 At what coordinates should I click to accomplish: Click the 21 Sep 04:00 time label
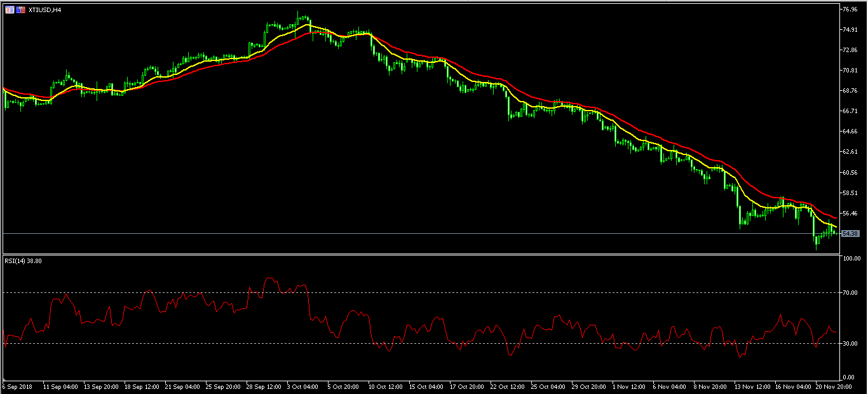[182, 386]
